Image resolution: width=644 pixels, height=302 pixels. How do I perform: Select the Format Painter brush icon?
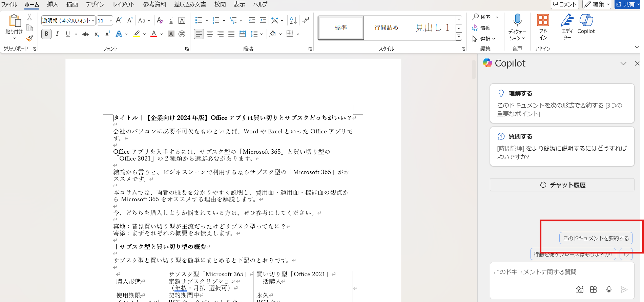click(x=29, y=38)
